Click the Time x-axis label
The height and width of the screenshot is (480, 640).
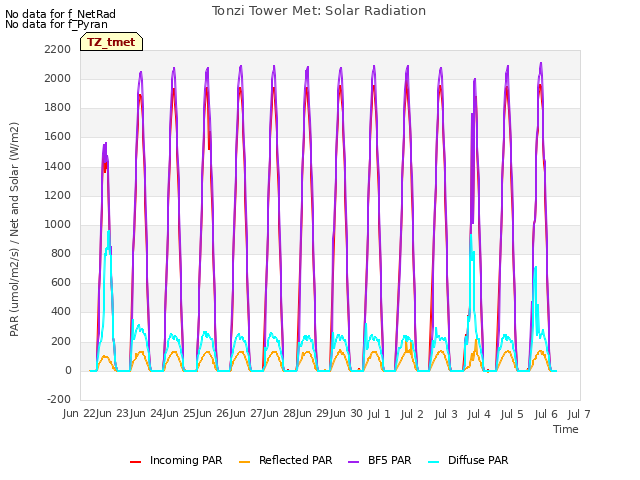point(566,429)
